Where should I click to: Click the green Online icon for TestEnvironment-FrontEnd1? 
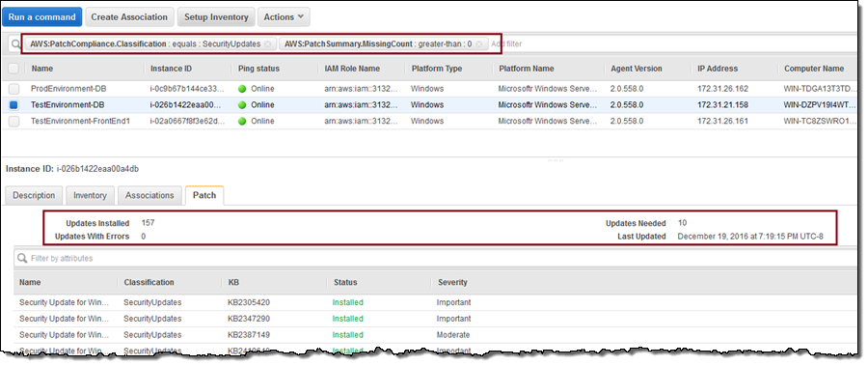[242, 121]
